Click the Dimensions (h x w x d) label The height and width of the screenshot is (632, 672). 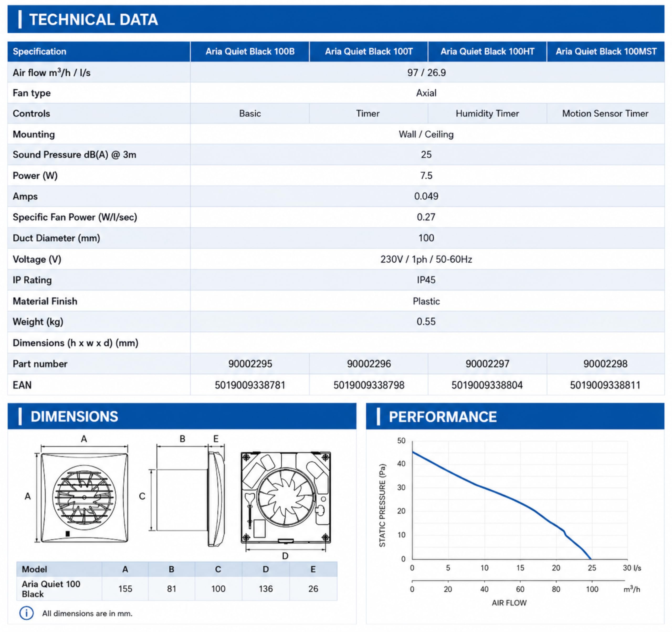click(76, 343)
